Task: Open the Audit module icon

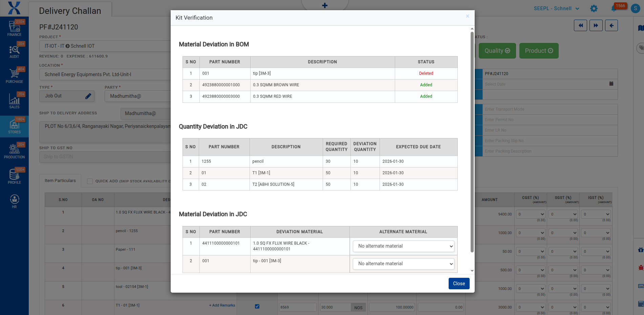Action: pyautogui.click(x=14, y=51)
